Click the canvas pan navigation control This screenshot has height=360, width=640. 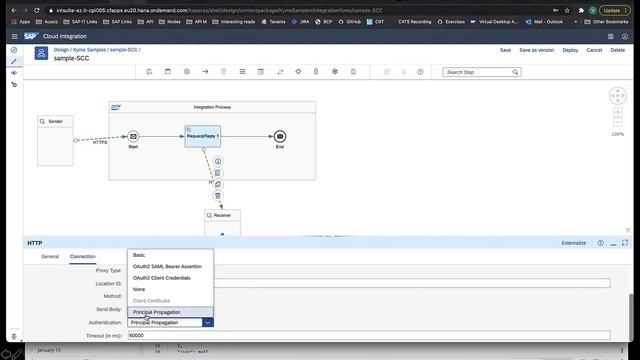[x=618, y=96]
